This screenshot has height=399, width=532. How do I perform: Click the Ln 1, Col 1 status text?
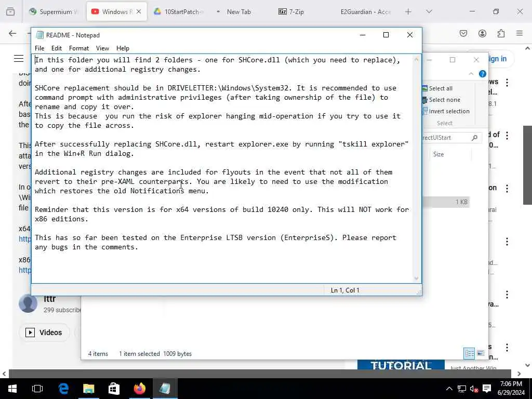345,290
